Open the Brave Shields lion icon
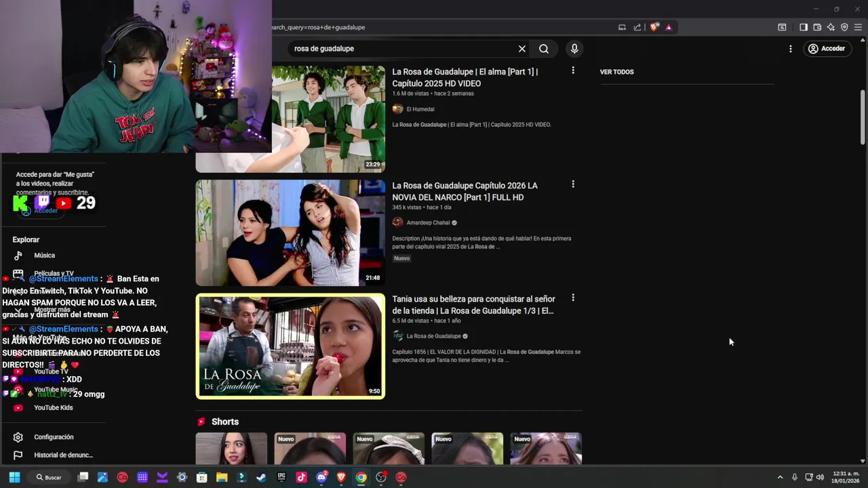 point(654,27)
